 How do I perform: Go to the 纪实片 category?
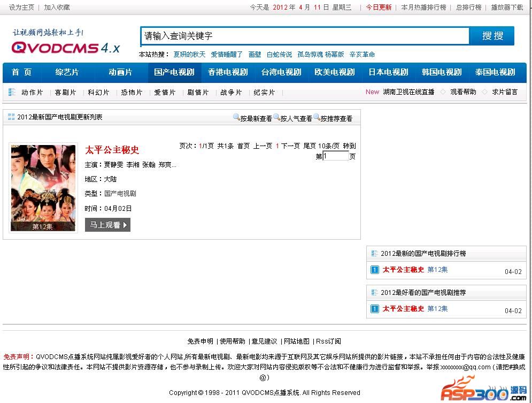(264, 93)
